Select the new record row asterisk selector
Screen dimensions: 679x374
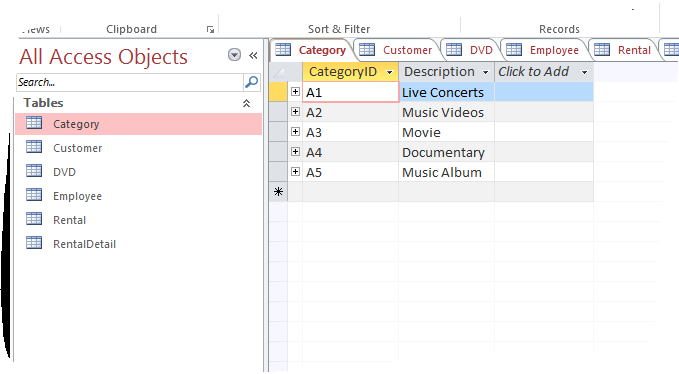pyautogui.click(x=278, y=192)
